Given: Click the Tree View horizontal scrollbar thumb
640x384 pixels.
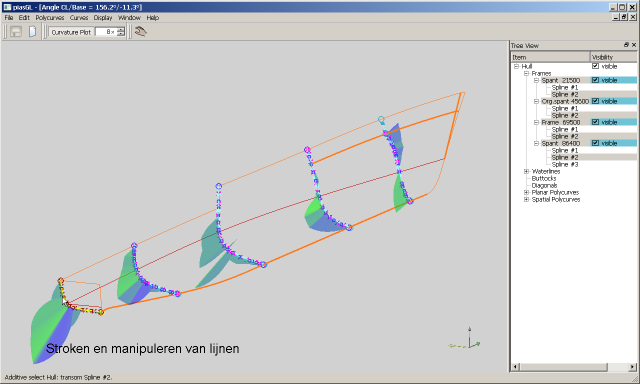Looking at the screenshot, I should [563, 366].
